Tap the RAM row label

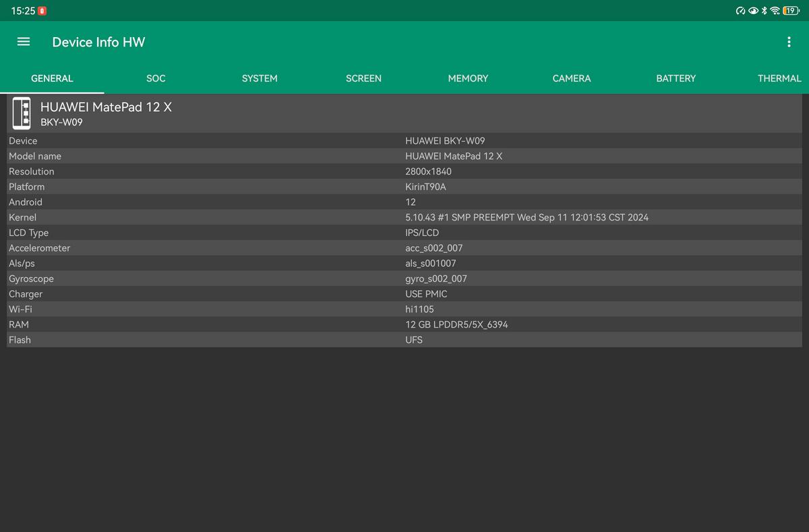click(19, 324)
